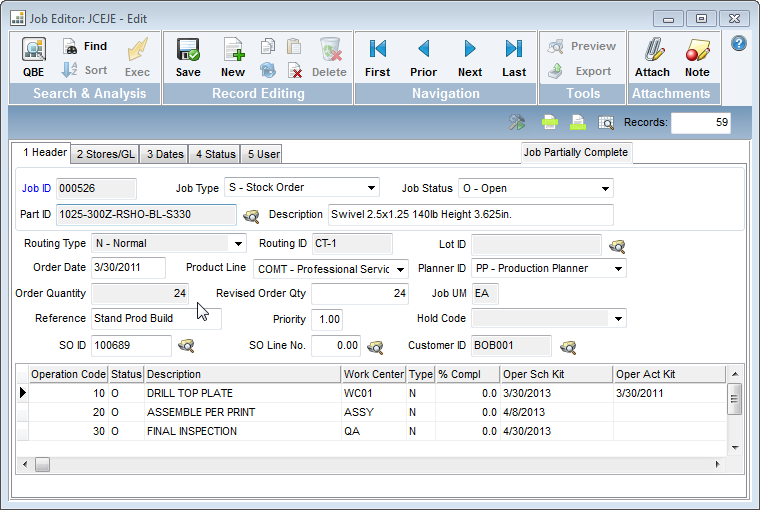Click into the Part ID field
This screenshot has width=760, height=510.
[146, 215]
